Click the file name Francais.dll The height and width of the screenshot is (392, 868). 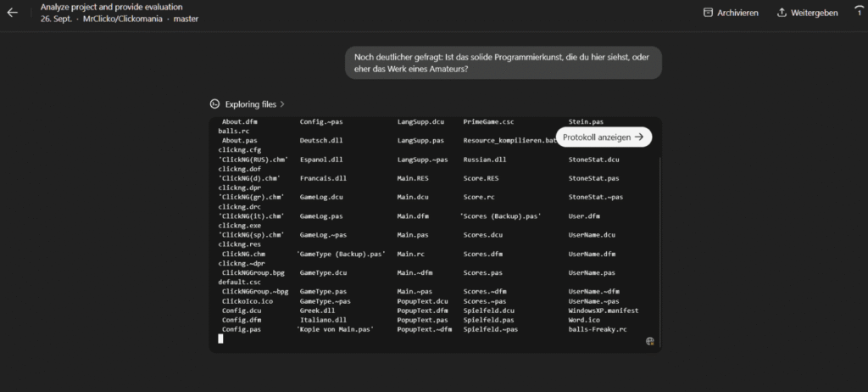point(323,178)
